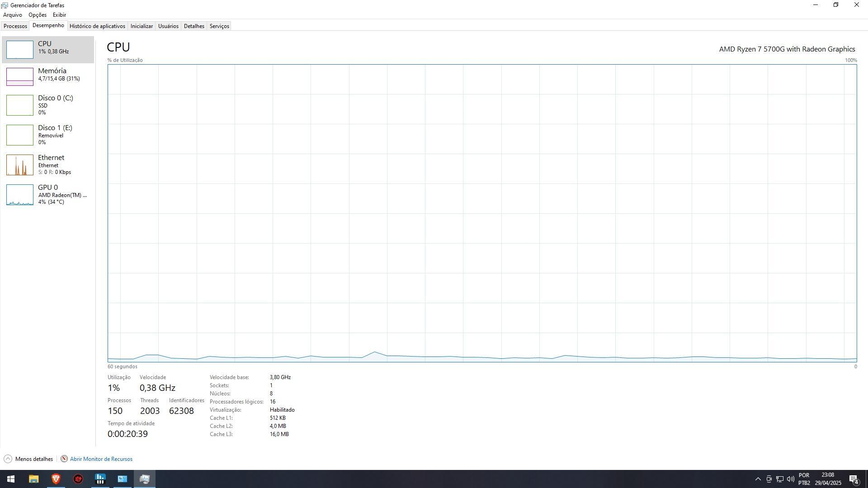Select the Disco 1 (E:) graph thumbnail
This screenshot has width=868, height=488.
coord(20,135)
